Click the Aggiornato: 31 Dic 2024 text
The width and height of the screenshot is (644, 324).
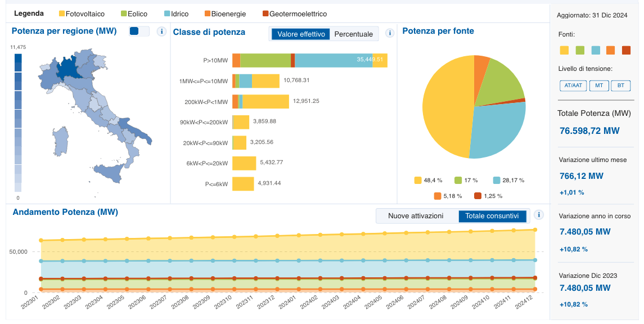(x=592, y=16)
